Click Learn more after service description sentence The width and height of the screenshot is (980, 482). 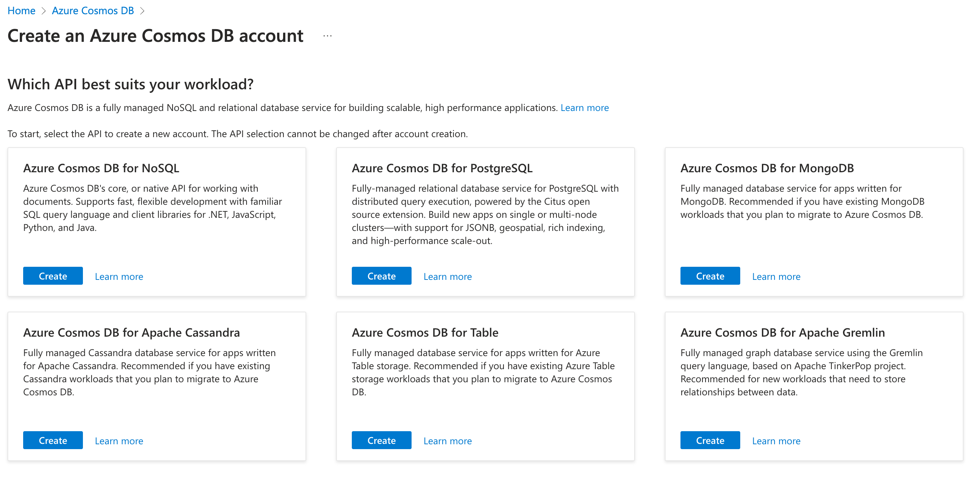[x=584, y=108]
